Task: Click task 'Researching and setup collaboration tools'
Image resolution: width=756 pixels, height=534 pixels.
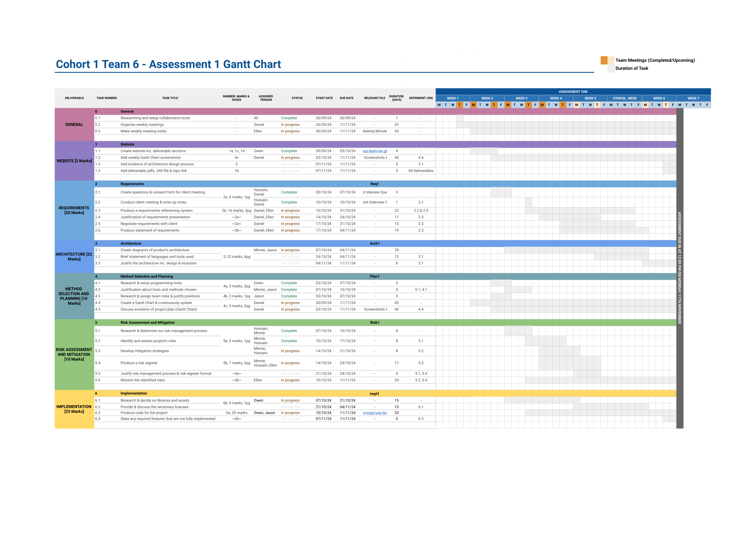Action: tap(155, 118)
